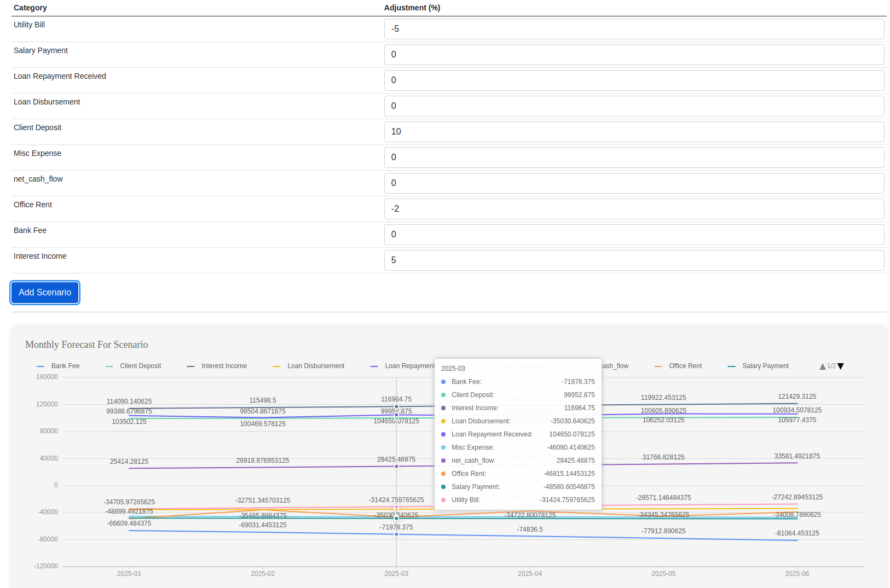Screen dimensions: 890x588
Task: Select the Bank Fee adjustment field
Action: [634, 235]
